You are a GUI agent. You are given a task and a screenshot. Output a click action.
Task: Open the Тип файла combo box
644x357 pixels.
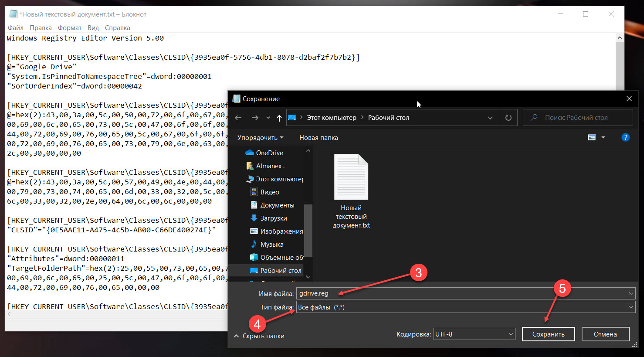tap(466, 307)
